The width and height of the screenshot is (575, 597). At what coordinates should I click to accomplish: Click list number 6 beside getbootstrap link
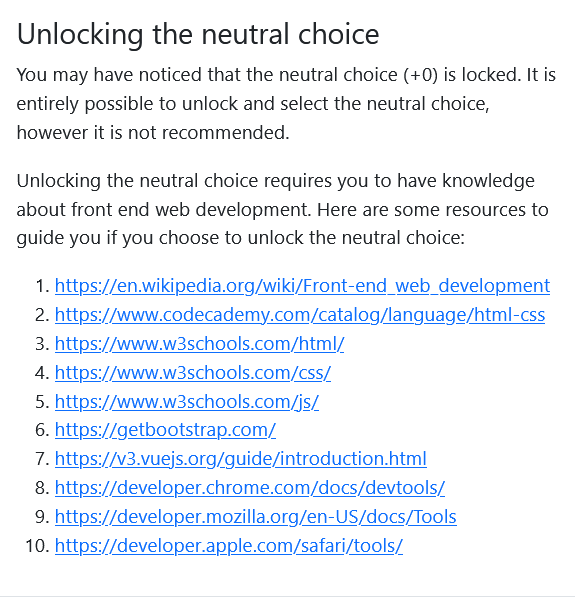[42, 430]
